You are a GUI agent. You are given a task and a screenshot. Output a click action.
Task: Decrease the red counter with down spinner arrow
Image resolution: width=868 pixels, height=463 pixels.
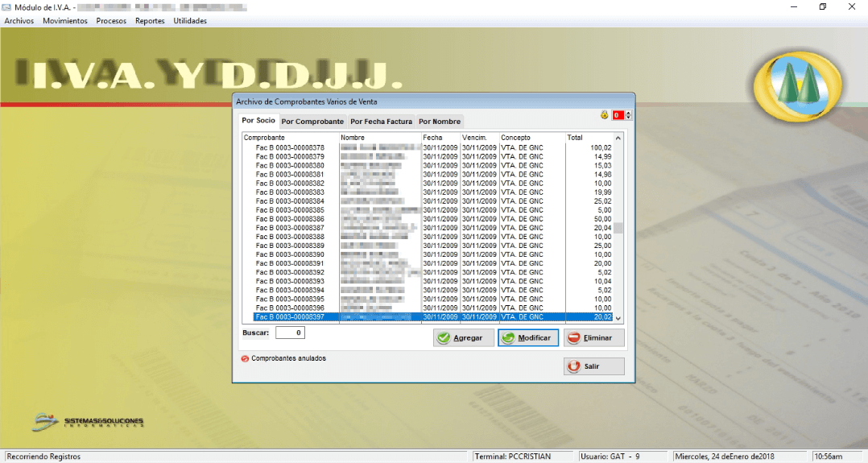(x=628, y=118)
